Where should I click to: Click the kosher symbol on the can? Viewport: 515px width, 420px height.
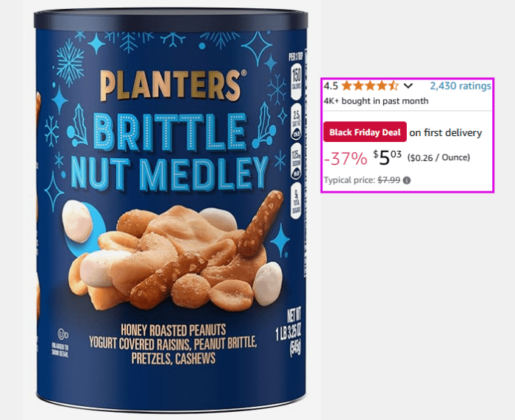tap(63, 334)
